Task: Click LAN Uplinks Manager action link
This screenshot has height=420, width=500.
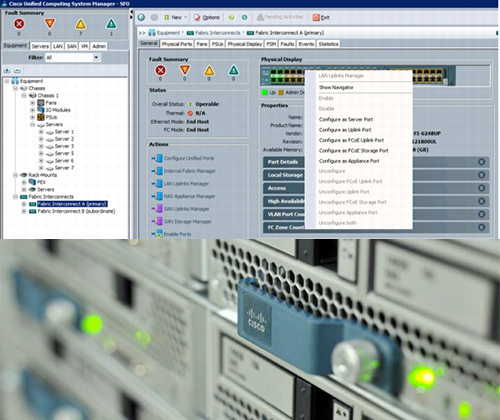Action: [x=186, y=184]
